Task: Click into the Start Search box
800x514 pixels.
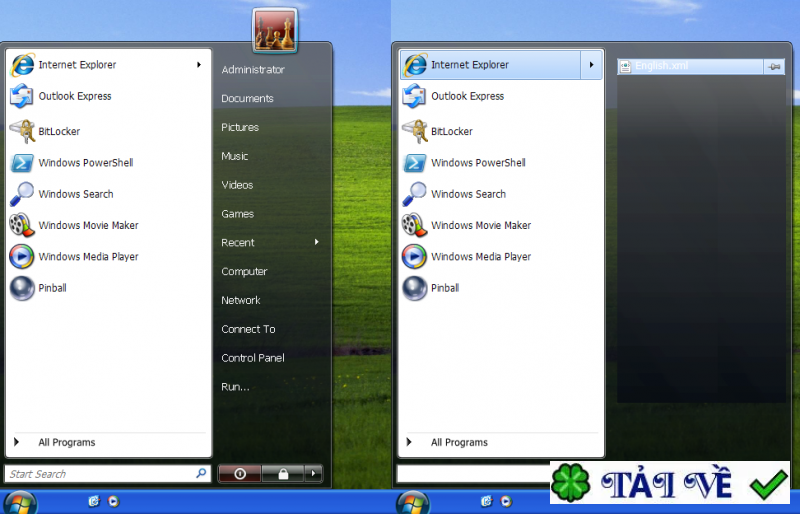Action: (98, 474)
